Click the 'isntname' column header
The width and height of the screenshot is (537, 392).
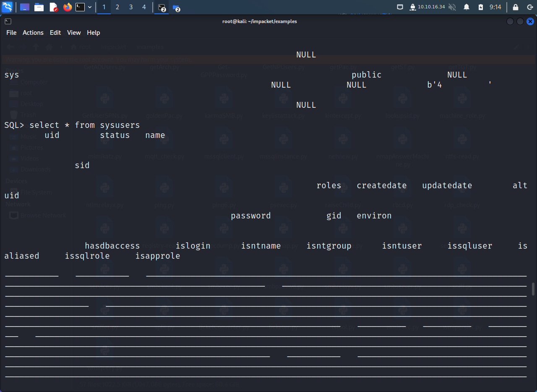tap(261, 246)
